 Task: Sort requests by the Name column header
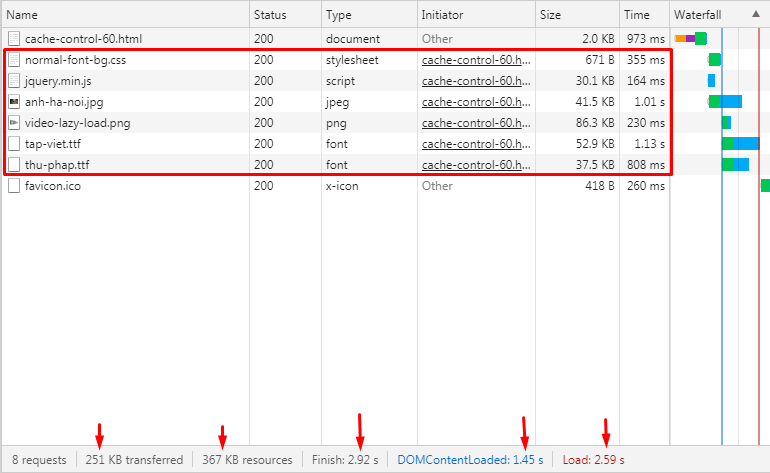(x=22, y=15)
